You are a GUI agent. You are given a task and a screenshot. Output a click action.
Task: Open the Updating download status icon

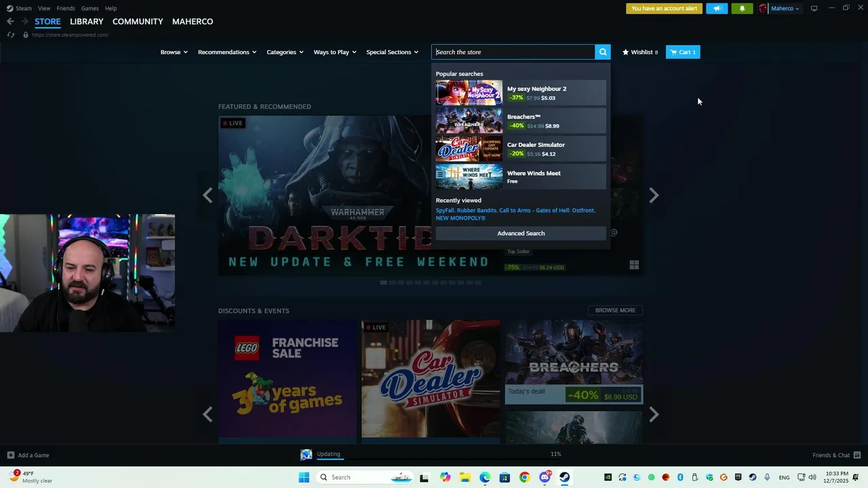click(x=307, y=455)
